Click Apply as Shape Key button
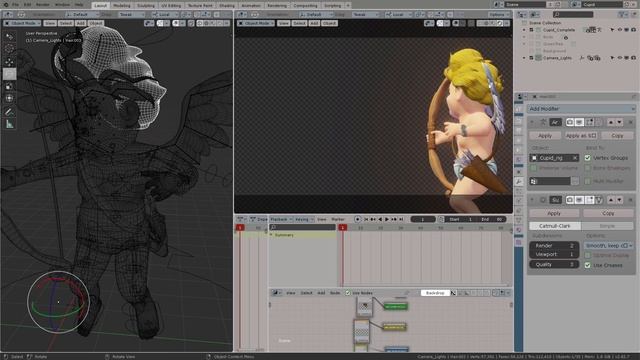This screenshot has height=360, width=640. [581, 136]
